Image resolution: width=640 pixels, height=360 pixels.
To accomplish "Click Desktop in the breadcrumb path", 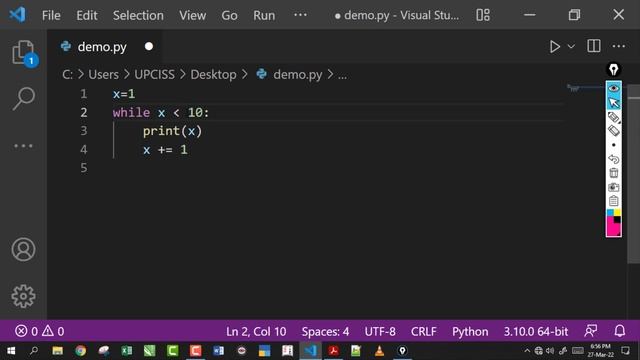I will (x=213, y=75).
